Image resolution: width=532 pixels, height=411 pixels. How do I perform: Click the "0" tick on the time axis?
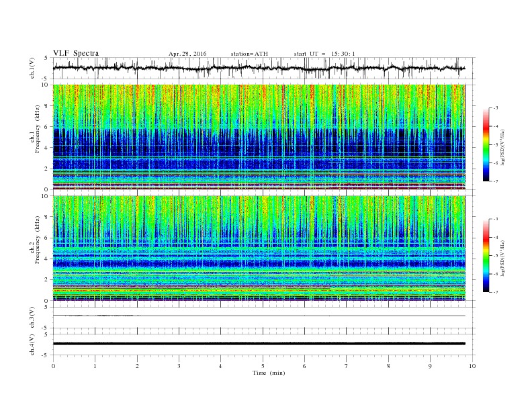(x=53, y=366)
